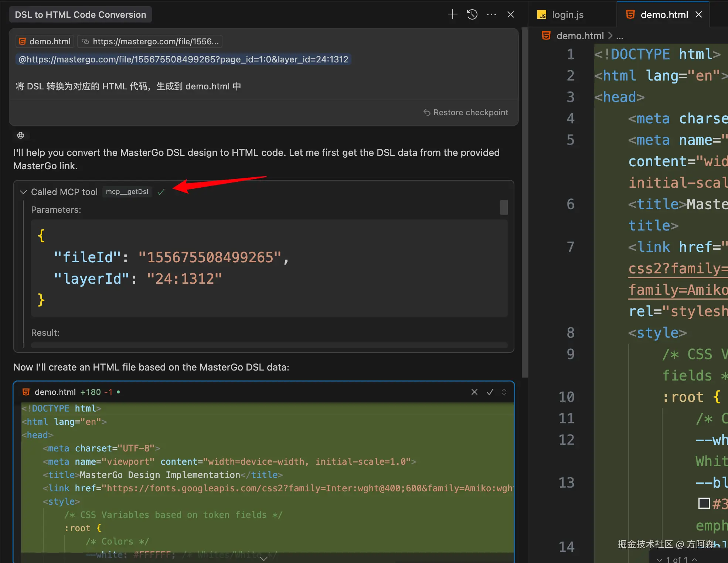The height and width of the screenshot is (563, 728).
Task: Close the demo.html editor tab
Action: 699,14
